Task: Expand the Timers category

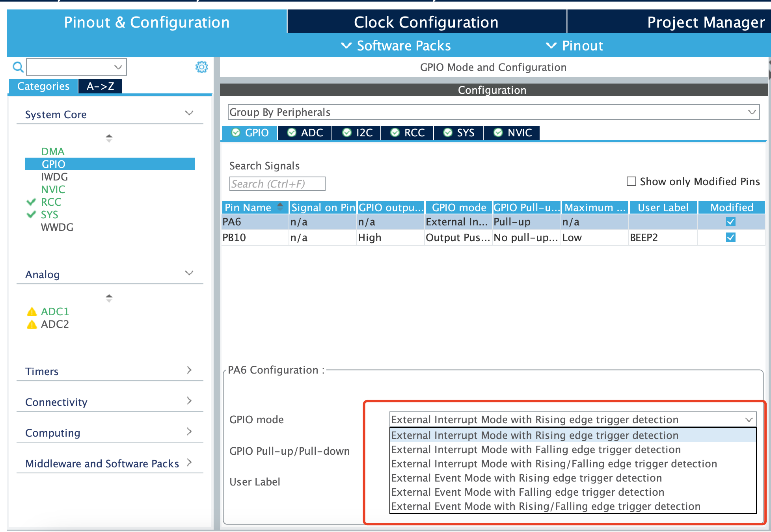Action: (189, 370)
